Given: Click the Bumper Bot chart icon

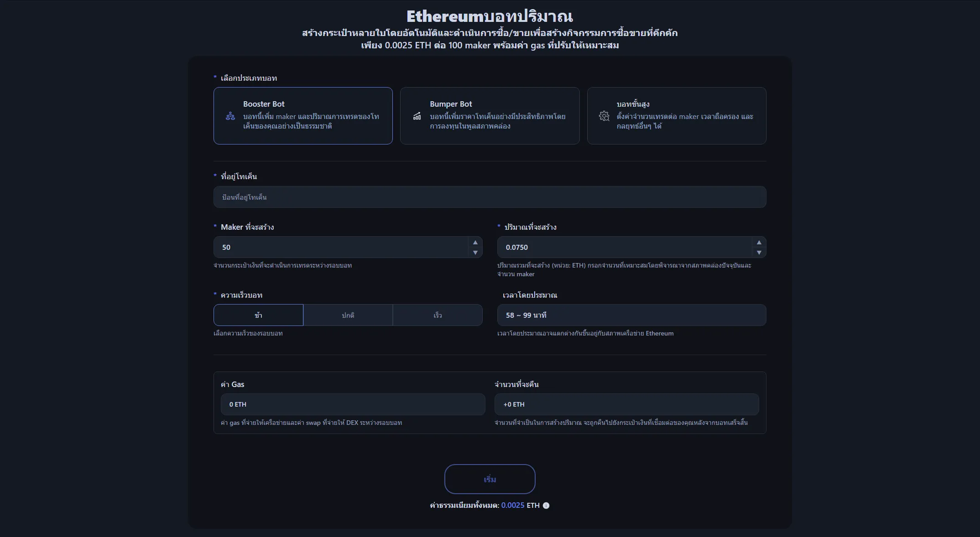Looking at the screenshot, I should pyautogui.click(x=417, y=116).
